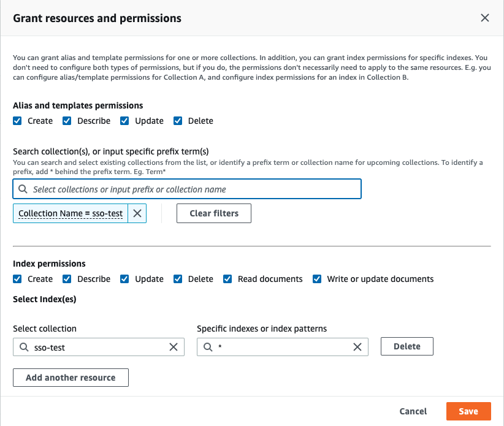Close the Grant resources and permissions dialog
This screenshot has height=426, width=504.
click(x=485, y=18)
